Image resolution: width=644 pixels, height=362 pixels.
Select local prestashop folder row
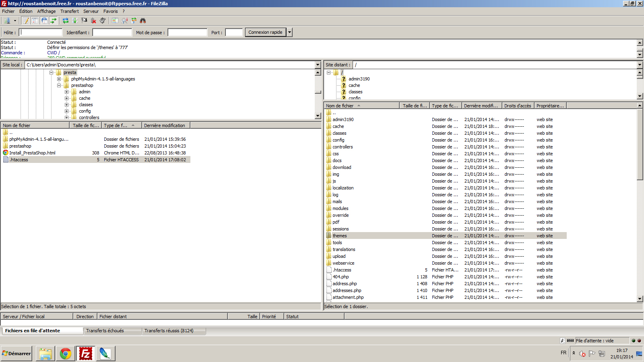coord(95,146)
